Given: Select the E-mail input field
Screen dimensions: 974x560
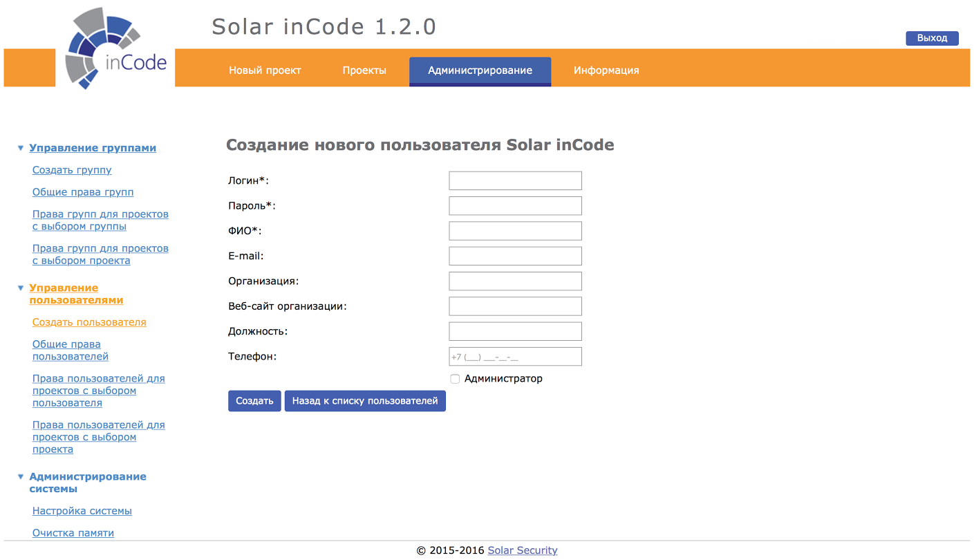Looking at the screenshot, I should click(x=515, y=256).
